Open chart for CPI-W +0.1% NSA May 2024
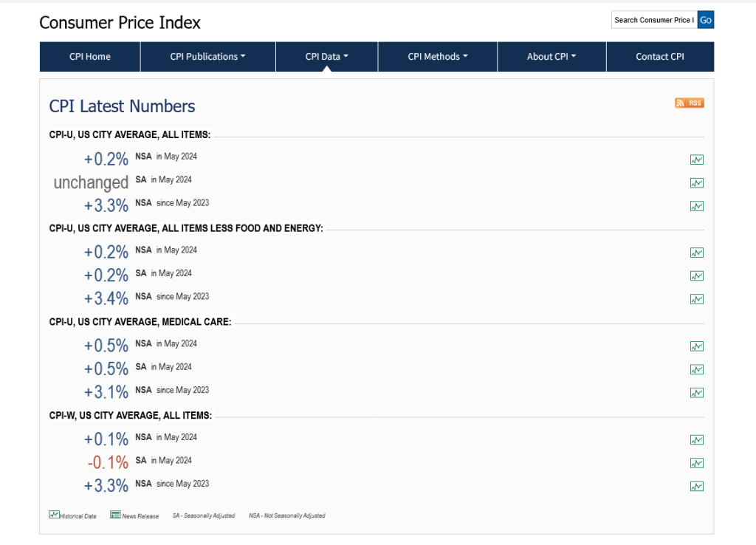This screenshot has height=545, width=756. point(696,440)
